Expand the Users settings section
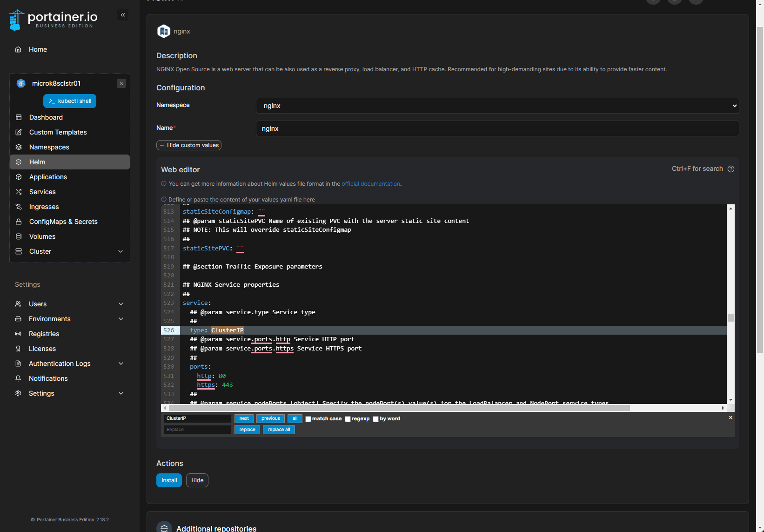Viewport: 764px width, 532px height. tap(121, 304)
